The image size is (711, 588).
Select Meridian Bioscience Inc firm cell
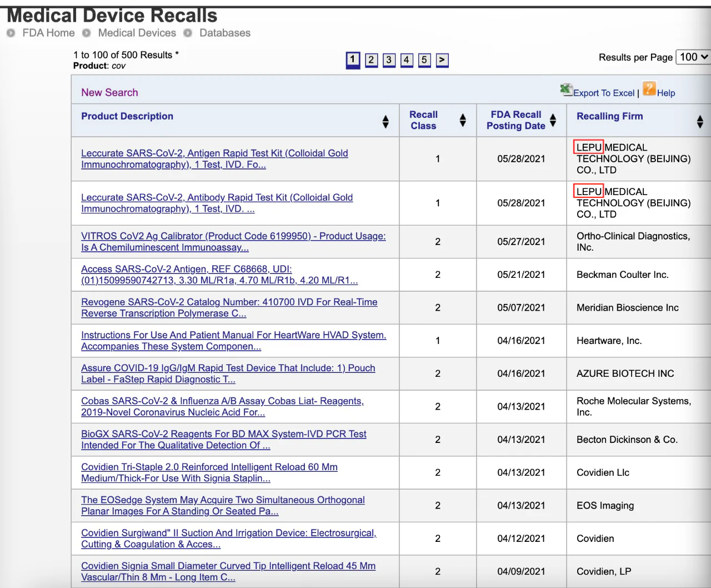click(x=638, y=307)
